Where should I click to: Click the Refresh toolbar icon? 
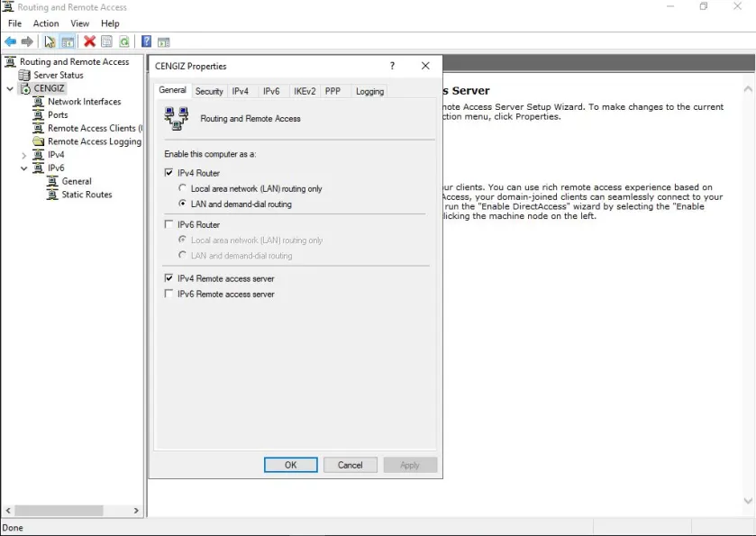[123, 41]
